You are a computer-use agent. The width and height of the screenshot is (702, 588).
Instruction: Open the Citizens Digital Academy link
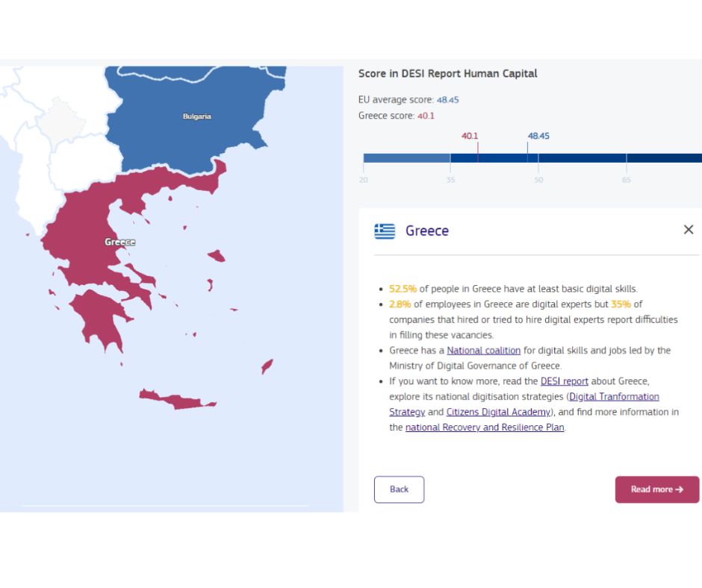[498, 412]
